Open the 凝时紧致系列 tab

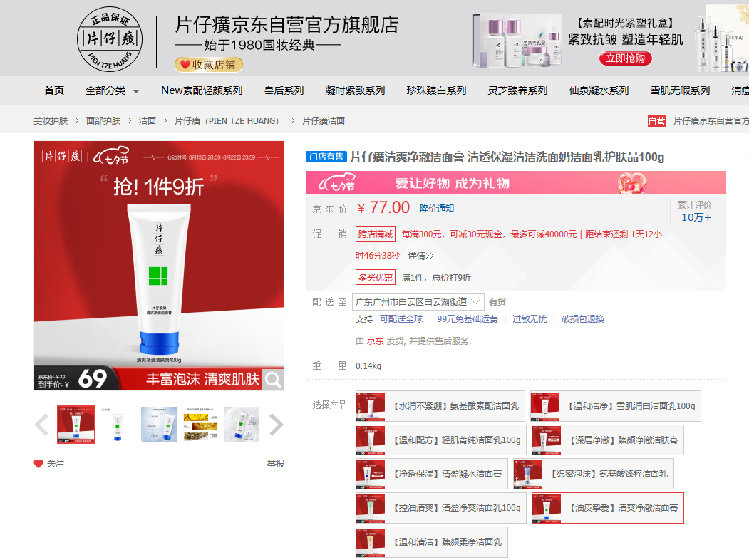click(x=355, y=90)
